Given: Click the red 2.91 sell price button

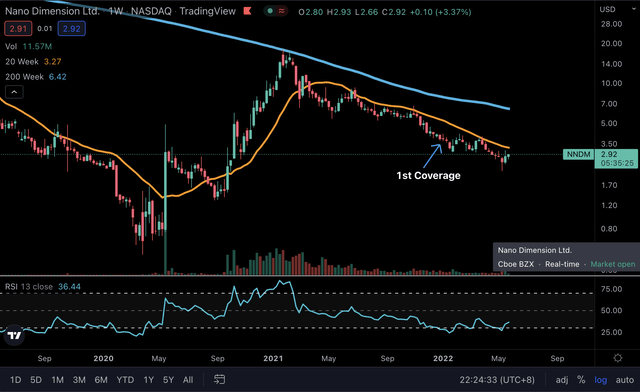Looking at the screenshot, I should pyautogui.click(x=18, y=29).
